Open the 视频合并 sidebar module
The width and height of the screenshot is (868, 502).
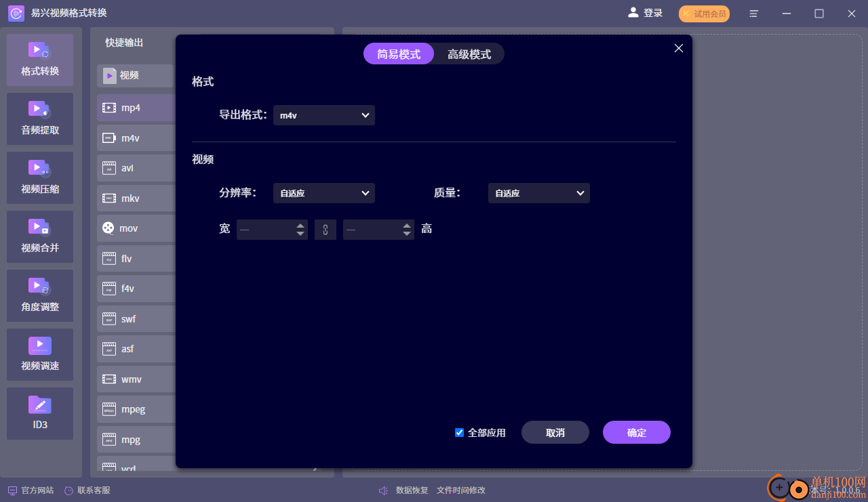pyautogui.click(x=40, y=236)
